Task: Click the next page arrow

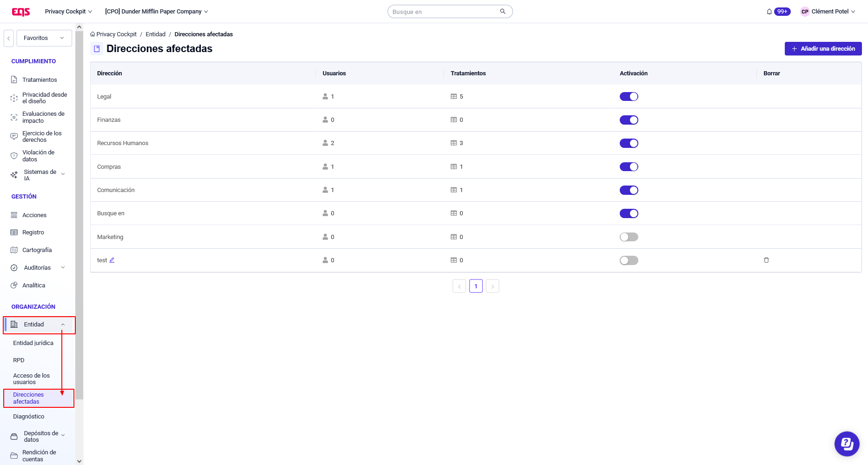Action: tap(492, 286)
